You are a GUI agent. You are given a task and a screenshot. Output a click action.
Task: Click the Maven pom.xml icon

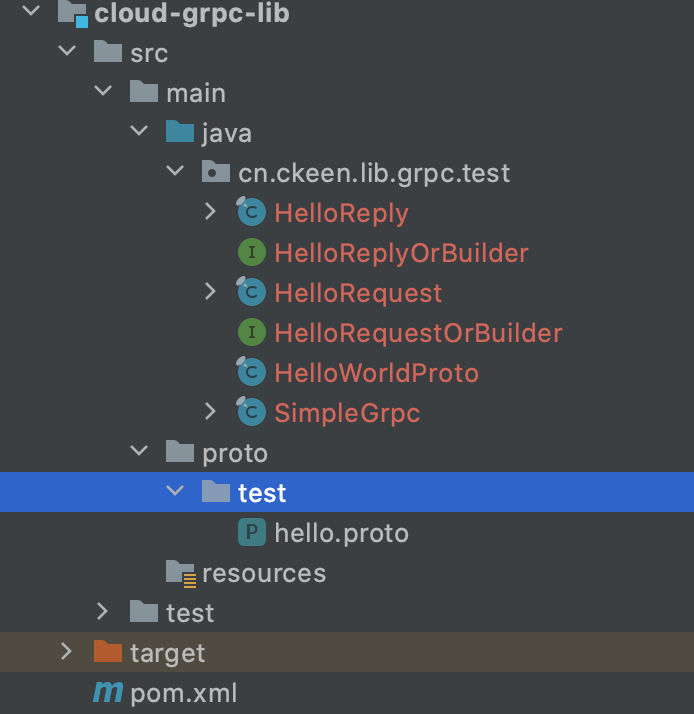click(108, 692)
